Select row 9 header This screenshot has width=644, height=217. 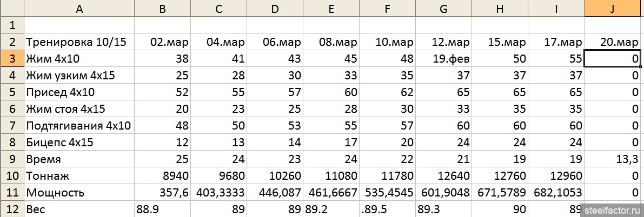(11, 159)
